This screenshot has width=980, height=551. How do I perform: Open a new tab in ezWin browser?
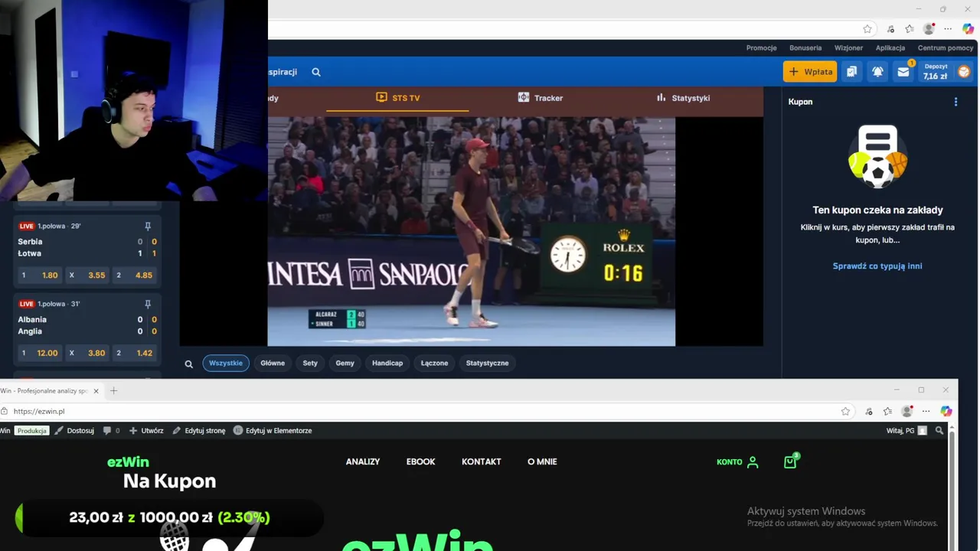(113, 391)
